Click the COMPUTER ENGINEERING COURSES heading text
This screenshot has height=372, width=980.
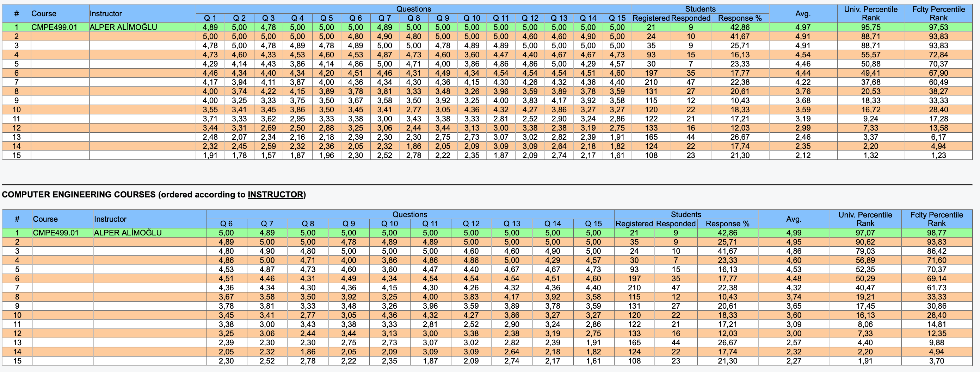[x=79, y=195]
